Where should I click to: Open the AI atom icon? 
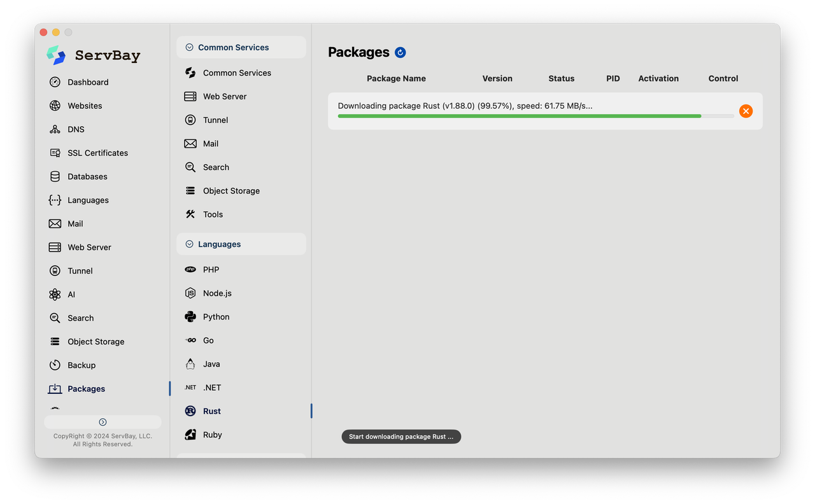coord(55,294)
